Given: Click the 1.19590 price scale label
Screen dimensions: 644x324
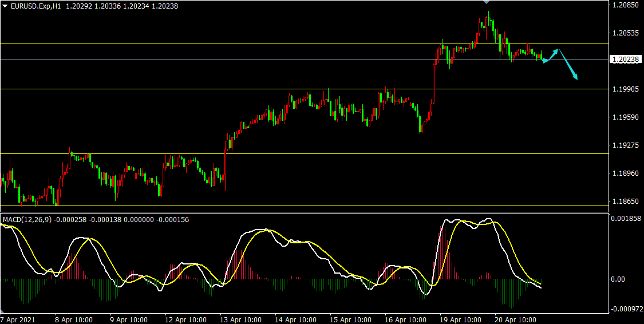Looking at the screenshot, I should coord(625,117).
